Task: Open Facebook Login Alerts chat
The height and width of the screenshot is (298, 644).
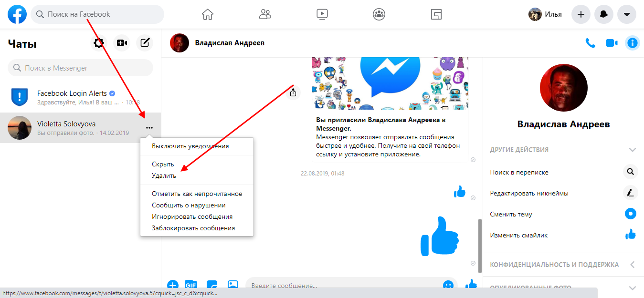Action: (81, 97)
